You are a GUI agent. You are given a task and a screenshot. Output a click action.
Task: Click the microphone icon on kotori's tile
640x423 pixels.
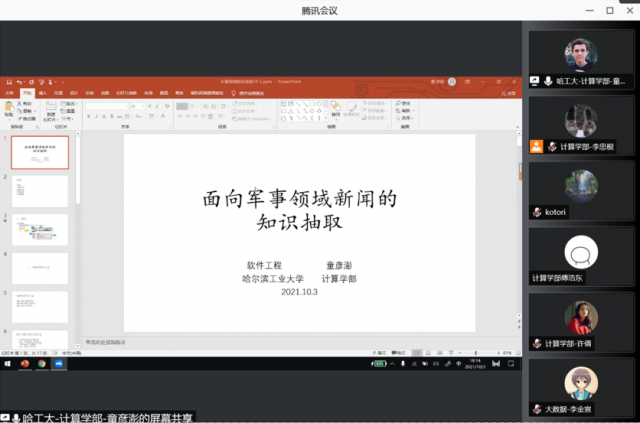537,212
